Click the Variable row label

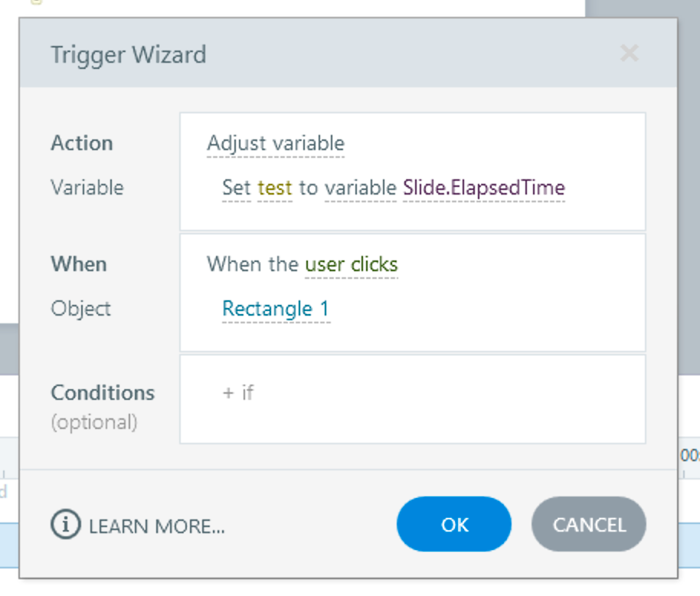(87, 188)
